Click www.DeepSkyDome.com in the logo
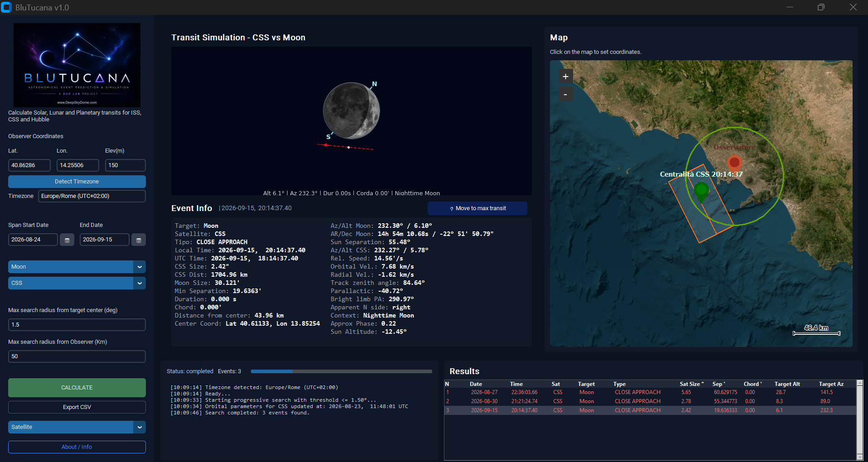868x462 pixels. pyautogui.click(x=77, y=102)
